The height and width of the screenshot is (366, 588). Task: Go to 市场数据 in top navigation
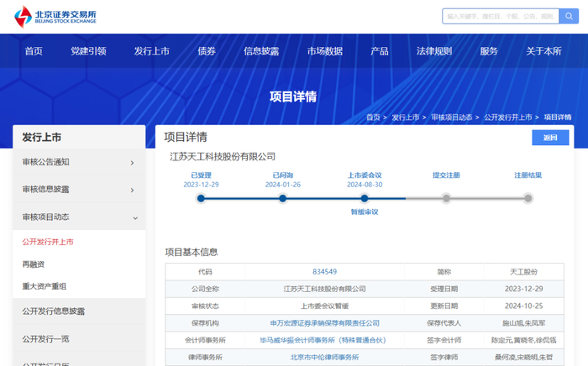[324, 51]
